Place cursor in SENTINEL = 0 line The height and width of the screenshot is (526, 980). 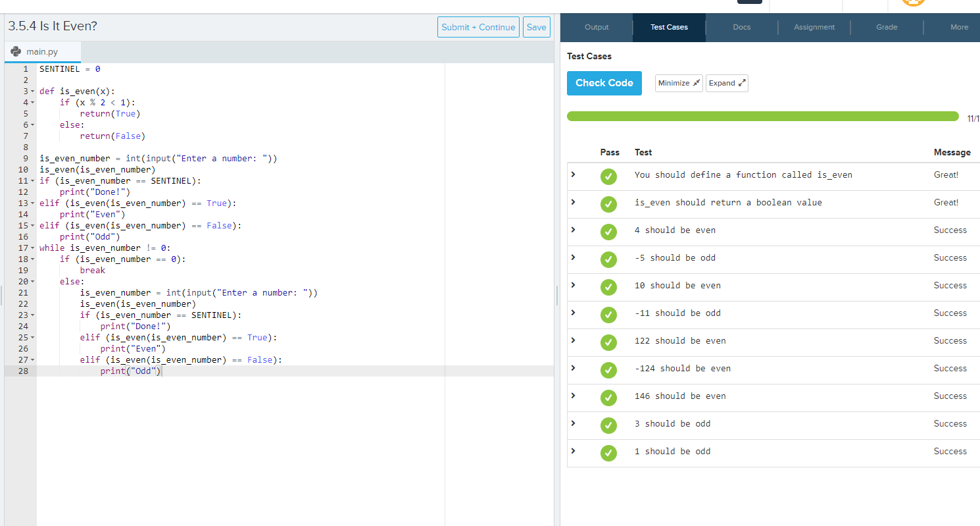tap(70, 69)
